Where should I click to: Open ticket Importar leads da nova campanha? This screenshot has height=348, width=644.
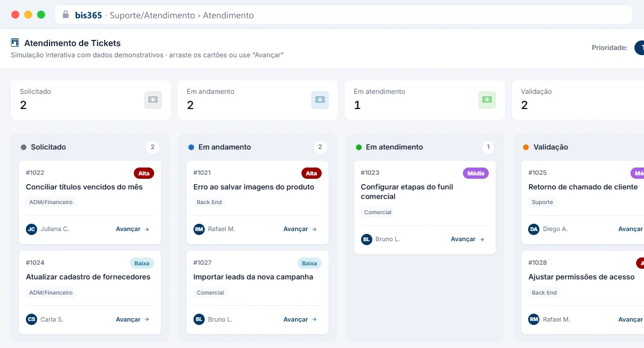tap(253, 277)
